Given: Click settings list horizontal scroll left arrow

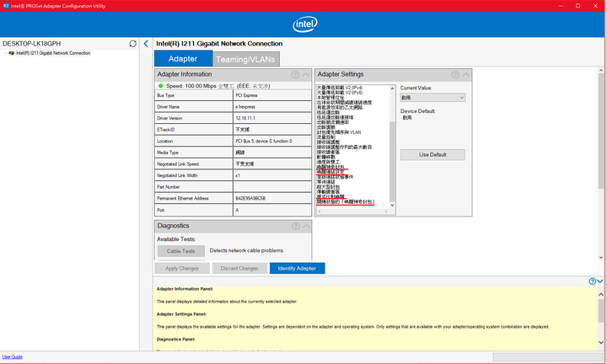Looking at the screenshot, I should tap(320, 211).
